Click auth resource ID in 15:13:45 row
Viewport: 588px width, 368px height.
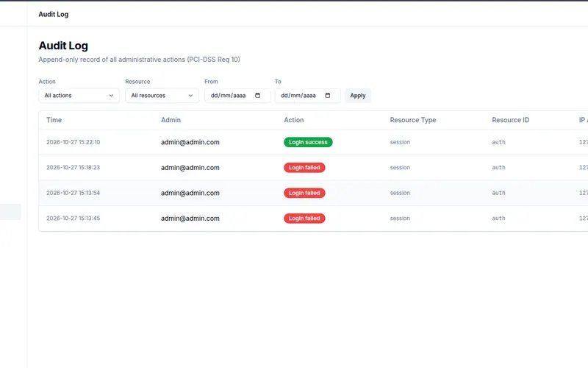498,218
